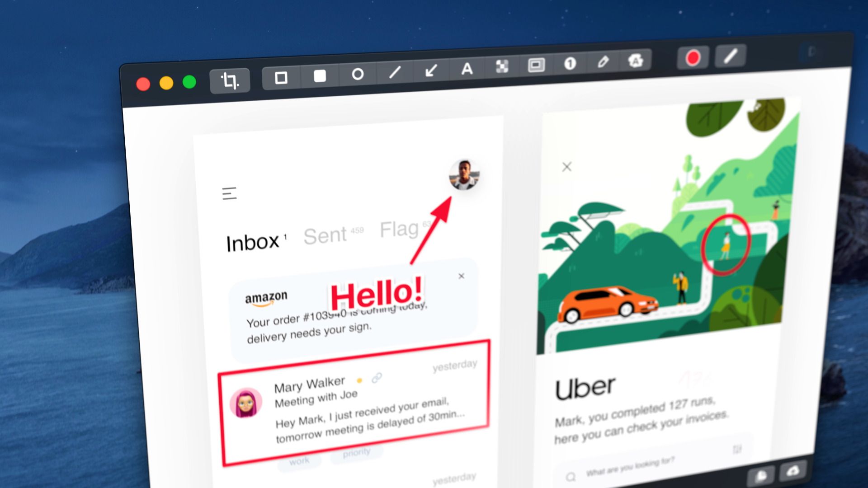Activate the Text tool
Viewport: 868px width, 488px height.
pos(467,69)
